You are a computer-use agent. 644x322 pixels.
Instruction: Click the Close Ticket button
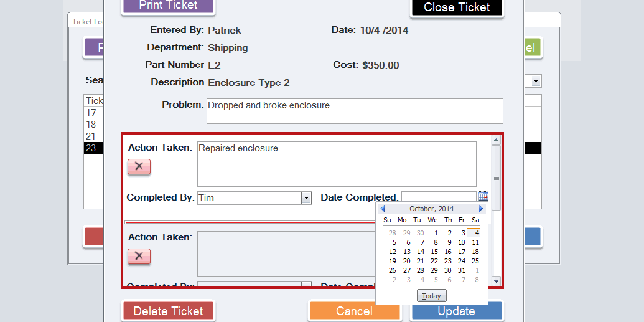pos(457,7)
